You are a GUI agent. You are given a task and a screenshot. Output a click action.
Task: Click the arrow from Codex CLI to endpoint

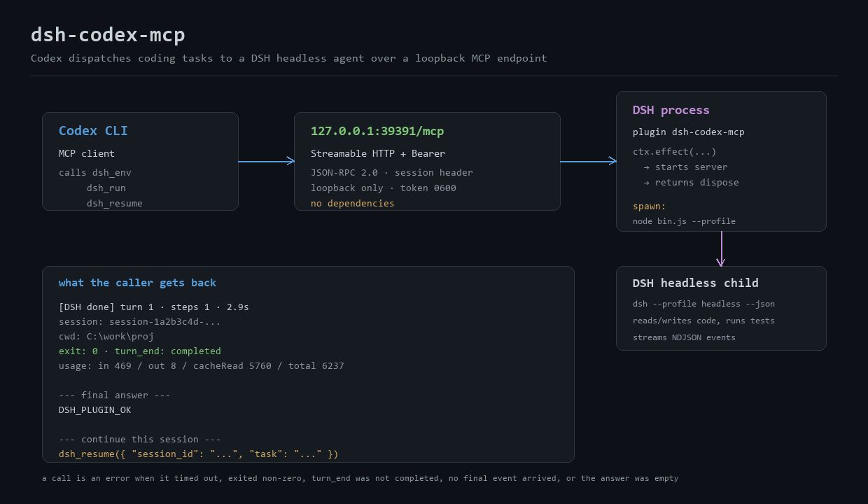click(x=266, y=162)
